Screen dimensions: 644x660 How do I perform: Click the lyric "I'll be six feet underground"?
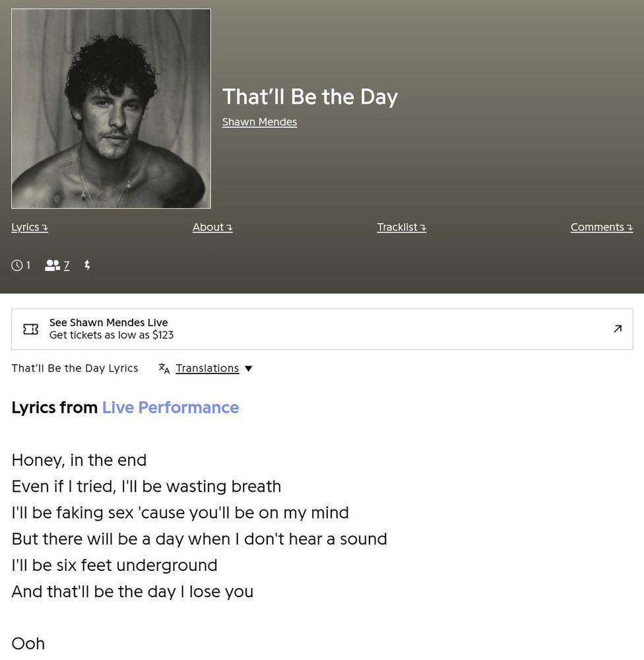click(x=114, y=566)
